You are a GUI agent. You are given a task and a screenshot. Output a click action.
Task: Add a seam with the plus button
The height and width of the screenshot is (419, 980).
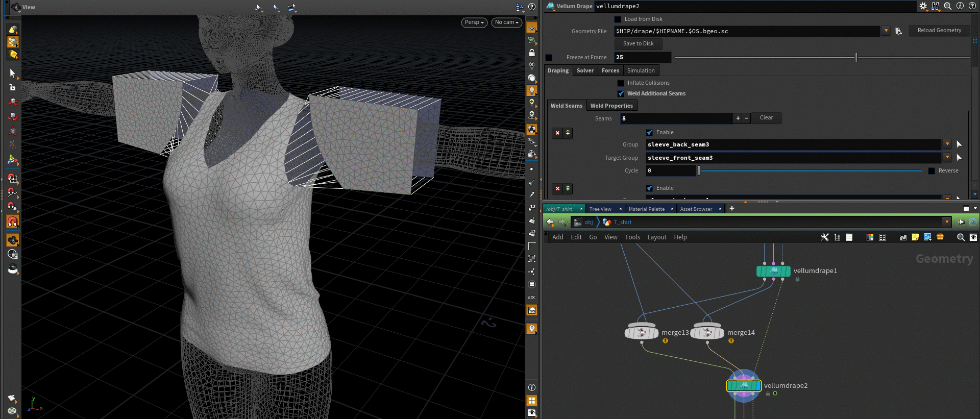pos(738,118)
